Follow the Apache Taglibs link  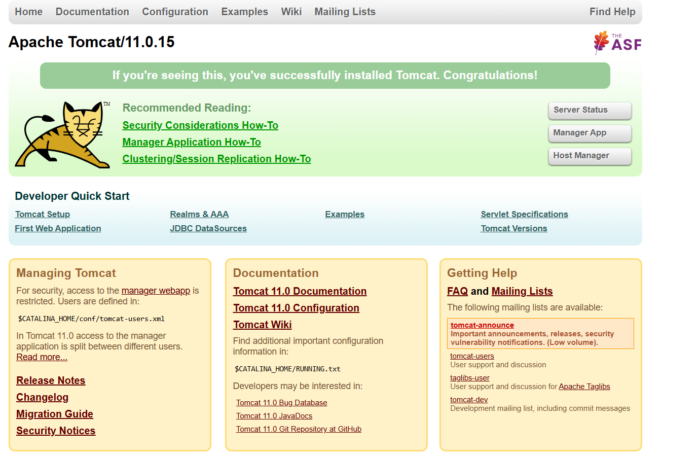coord(584,387)
